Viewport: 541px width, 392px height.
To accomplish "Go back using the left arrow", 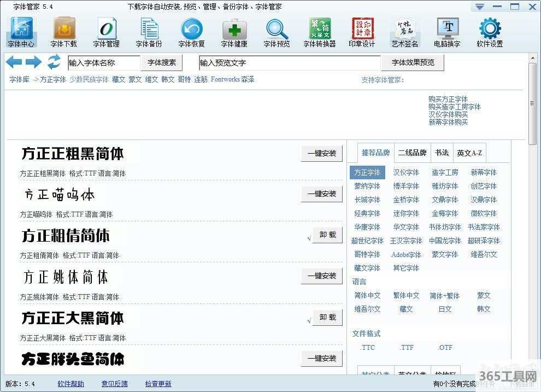I will pyautogui.click(x=14, y=62).
